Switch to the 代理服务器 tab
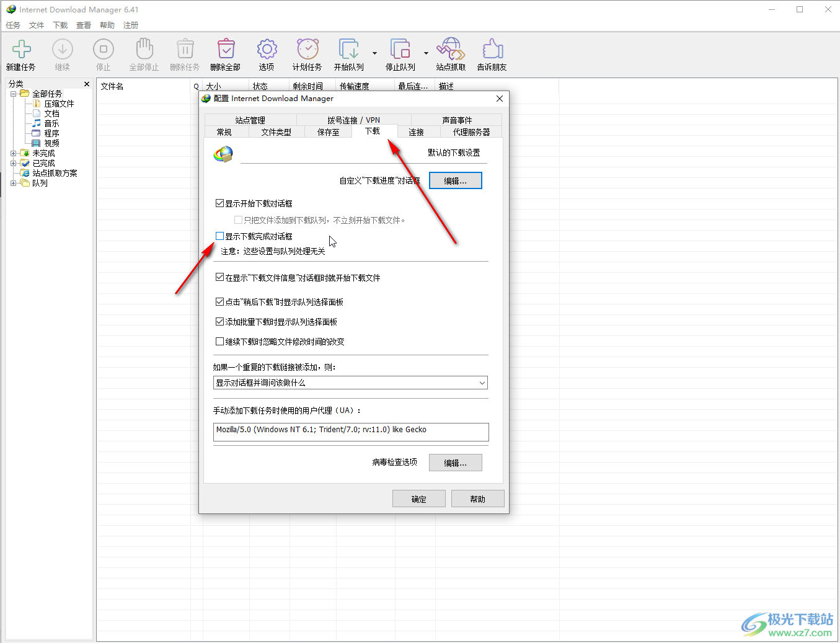This screenshot has width=840, height=643. tap(471, 132)
